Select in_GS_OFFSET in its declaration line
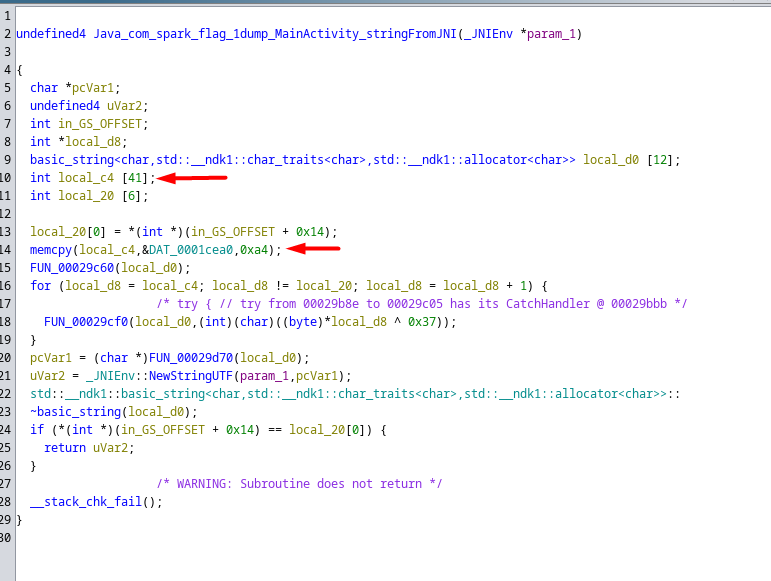771x581 pixels. pyautogui.click(x=100, y=124)
